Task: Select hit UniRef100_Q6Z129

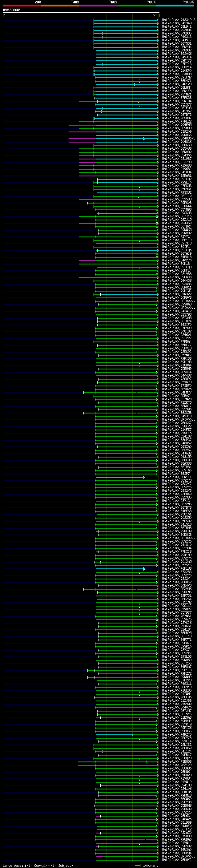Action: pos(177,765)
